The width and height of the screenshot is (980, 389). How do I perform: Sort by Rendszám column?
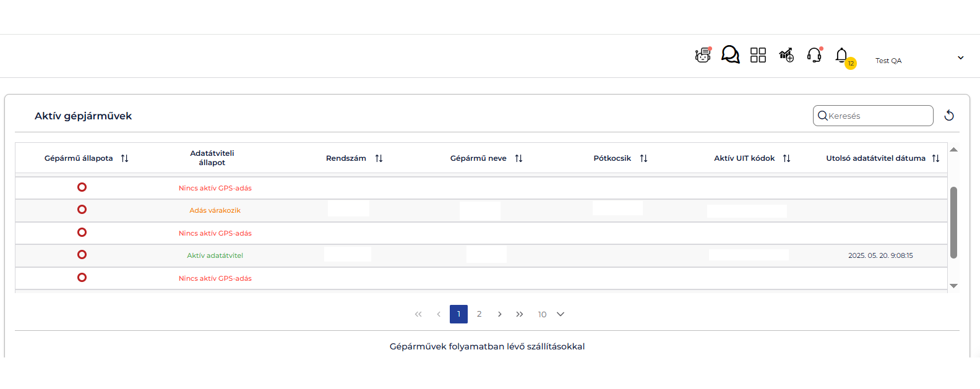click(379, 158)
